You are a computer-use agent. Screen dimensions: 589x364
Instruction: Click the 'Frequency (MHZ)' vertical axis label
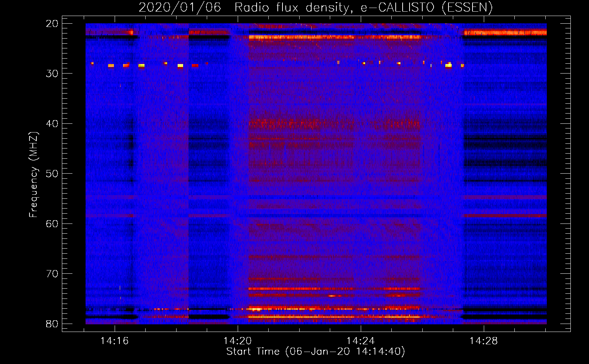(x=33, y=174)
